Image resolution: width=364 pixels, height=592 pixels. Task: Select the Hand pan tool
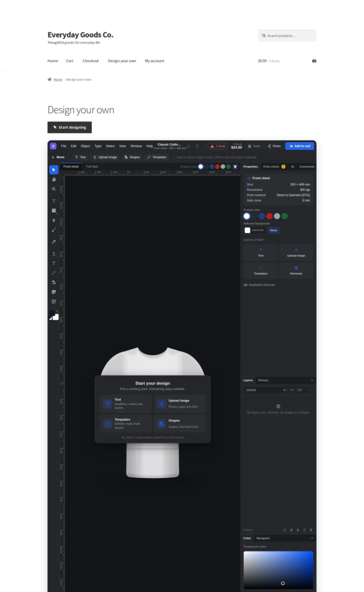(x=54, y=179)
